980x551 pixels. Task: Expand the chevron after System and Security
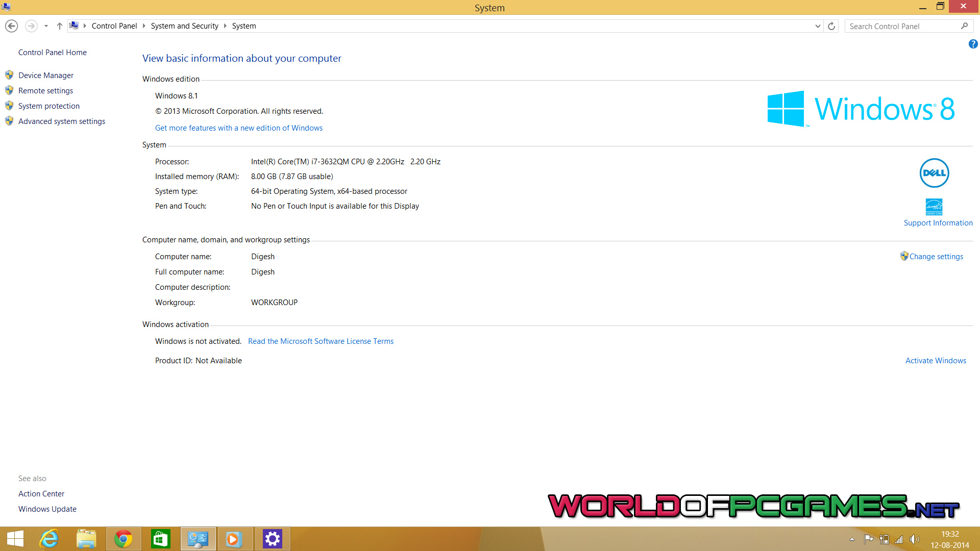[225, 26]
